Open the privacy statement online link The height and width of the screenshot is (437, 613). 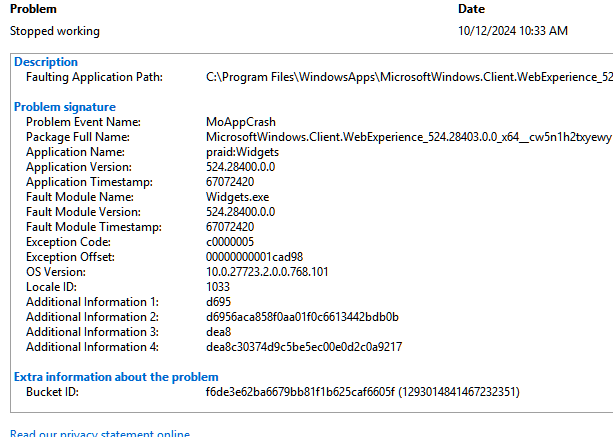100,433
